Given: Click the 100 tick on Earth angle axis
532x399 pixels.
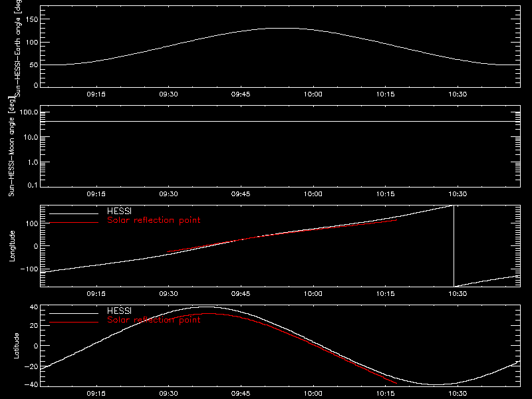Looking at the screenshot, I should tap(32, 43).
